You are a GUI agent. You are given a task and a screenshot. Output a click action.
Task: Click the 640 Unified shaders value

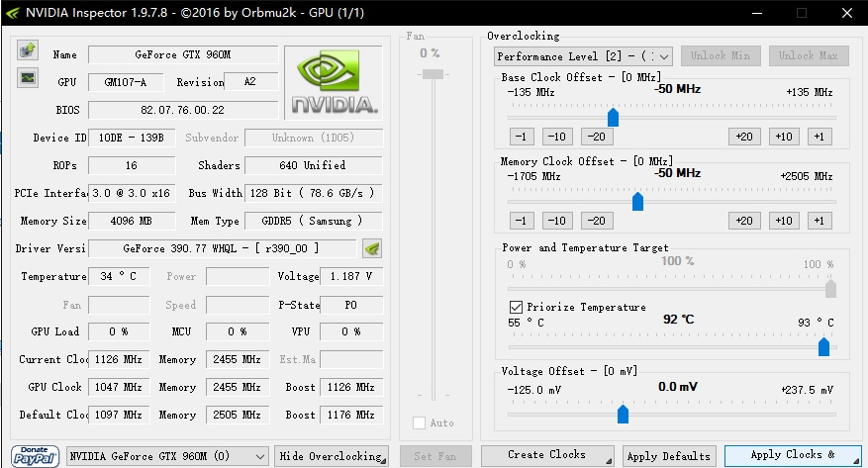pyautogui.click(x=314, y=165)
